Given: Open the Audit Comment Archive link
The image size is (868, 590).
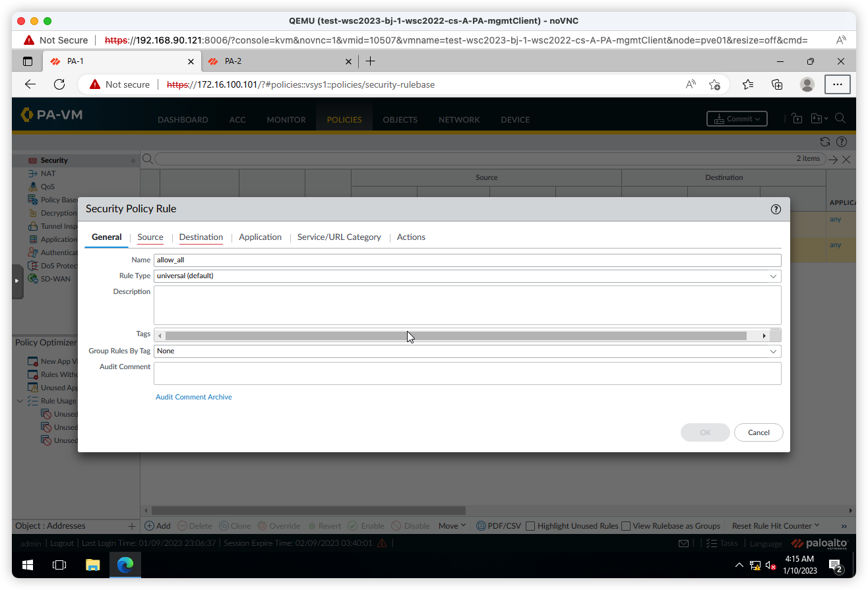Looking at the screenshot, I should click(x=194, y=397).
